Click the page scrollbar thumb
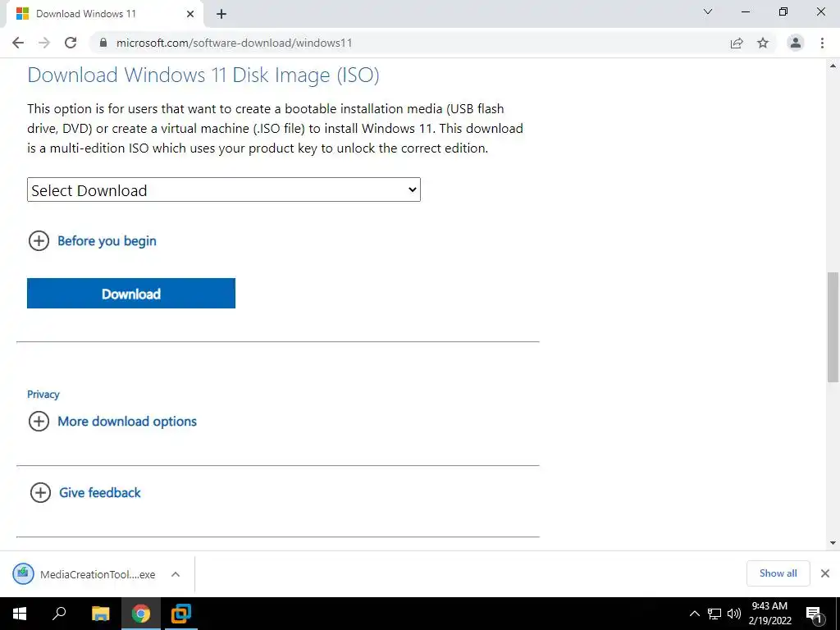This screenshot has width=840, height=630. click(x=833, y=326)
